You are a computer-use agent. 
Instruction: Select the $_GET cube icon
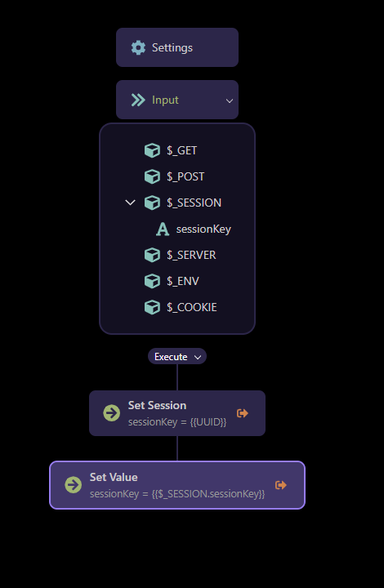pos(152,150)
